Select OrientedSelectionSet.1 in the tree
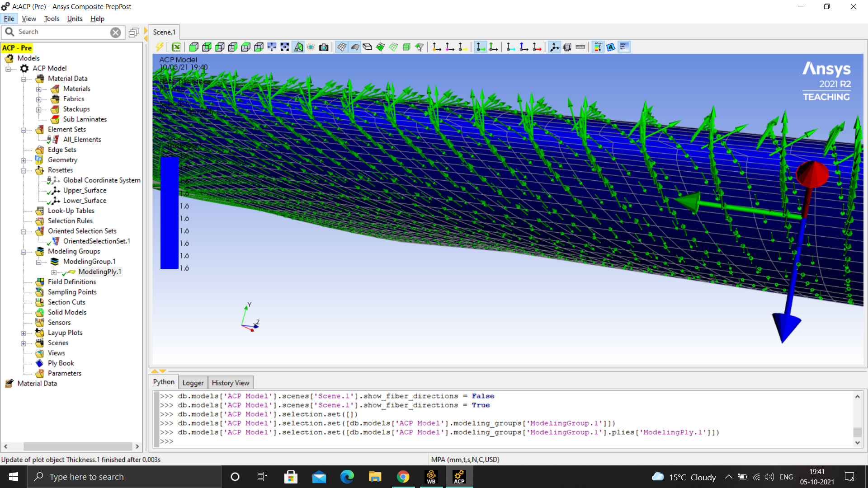The height and width of the screenshot is (488, 868). [x=96, y=241]
